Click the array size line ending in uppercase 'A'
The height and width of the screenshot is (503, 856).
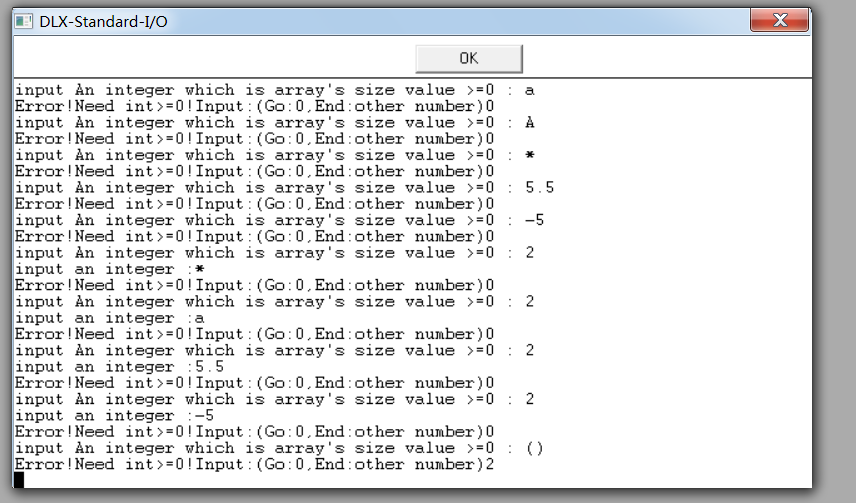(274, 122)
